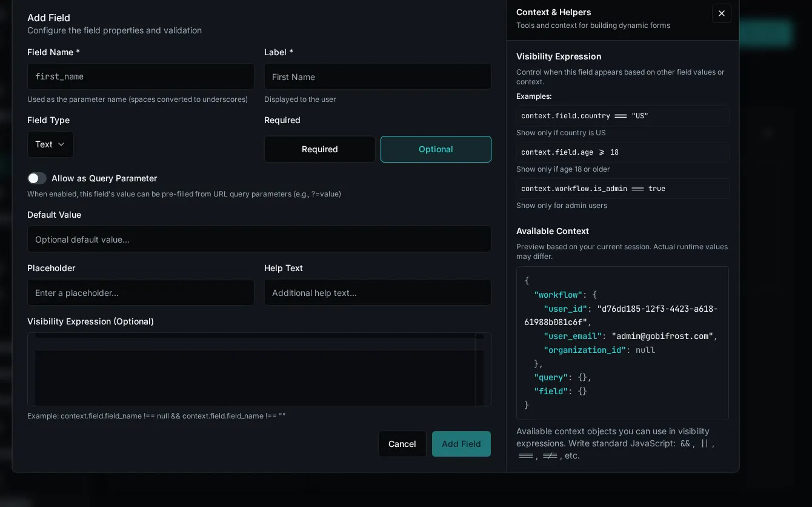This screenshot has width=812, height=507.
Task: Click the "Displayed to the user" hint
Action: pos(300,99)
